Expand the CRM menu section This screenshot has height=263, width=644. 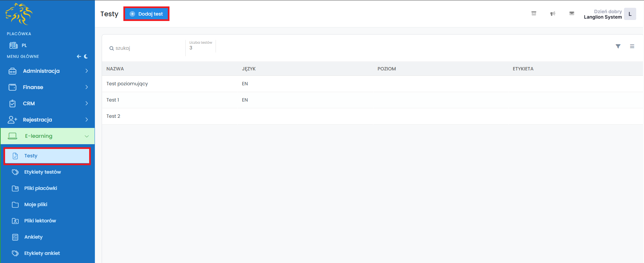coord(47,104)
